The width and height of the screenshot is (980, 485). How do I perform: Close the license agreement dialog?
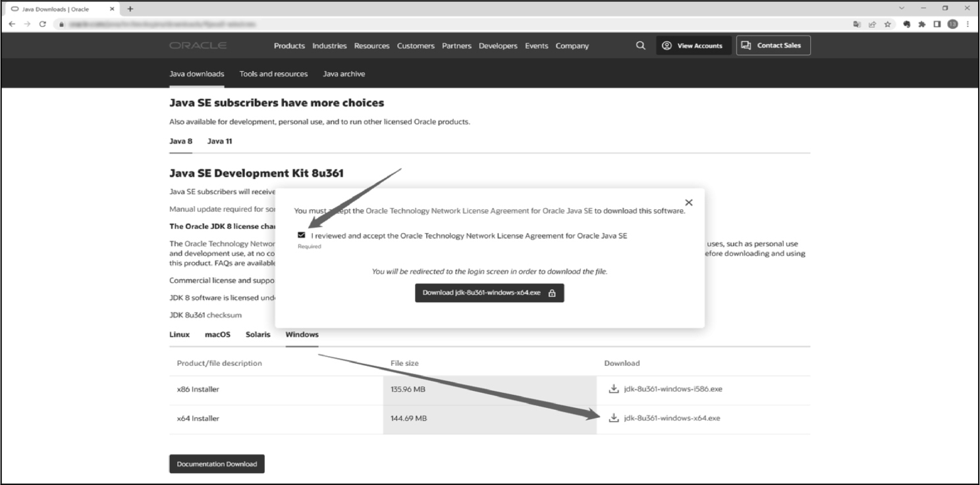coord(689,203)
